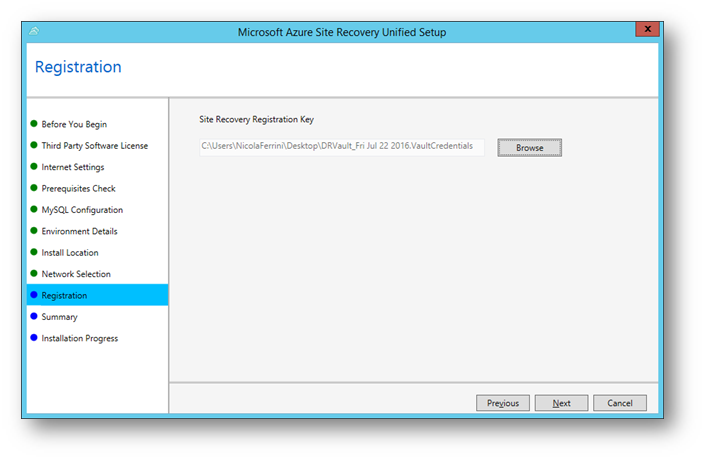The height and width of the screenshot is (461, 706).
Task: Select the Environment Details step
Action: tap(79, 232)
